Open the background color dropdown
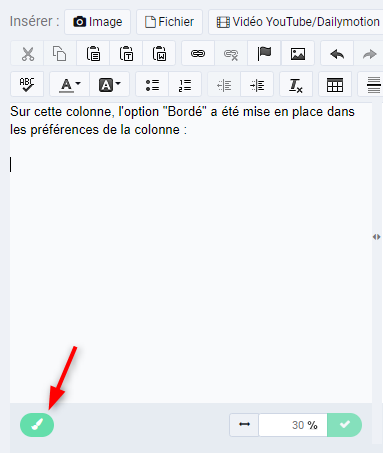This screenshot has width=383, height=453. [x=109, y=84]
